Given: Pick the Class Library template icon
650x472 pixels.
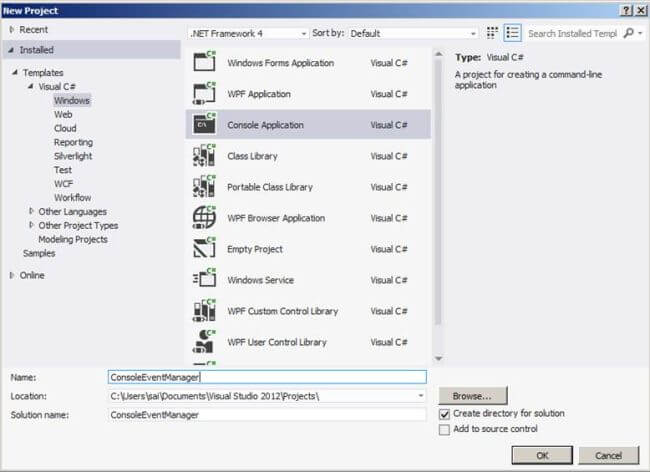Looking at the screenshot, I should [x=204, y=155].
